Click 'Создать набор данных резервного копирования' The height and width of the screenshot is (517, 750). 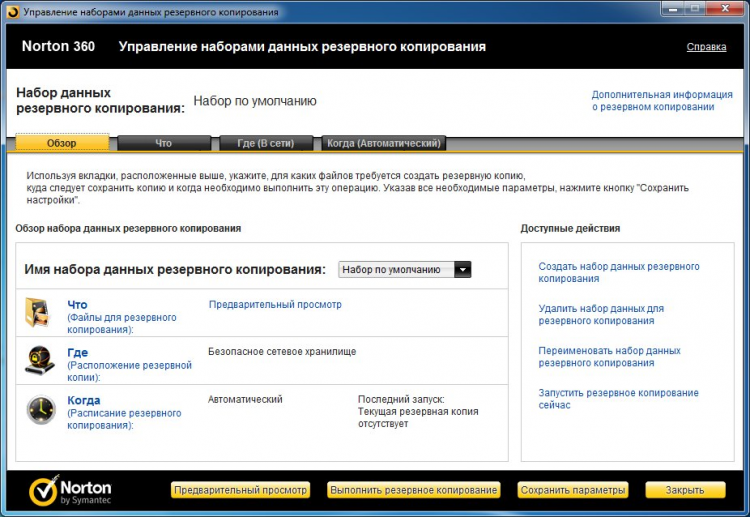619,272
